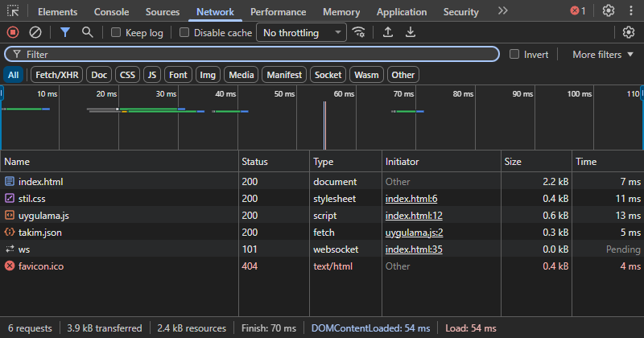Switch to Memory tab

coord(341,12)
